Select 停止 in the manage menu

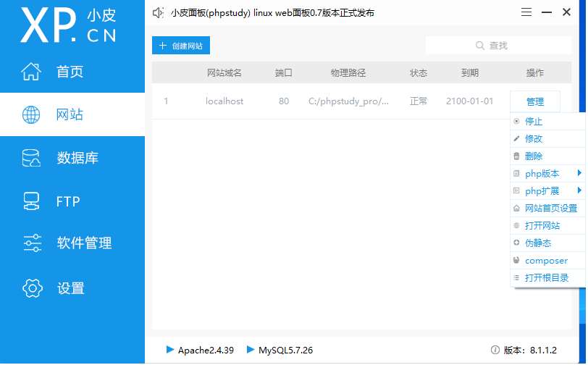(548, 121)
